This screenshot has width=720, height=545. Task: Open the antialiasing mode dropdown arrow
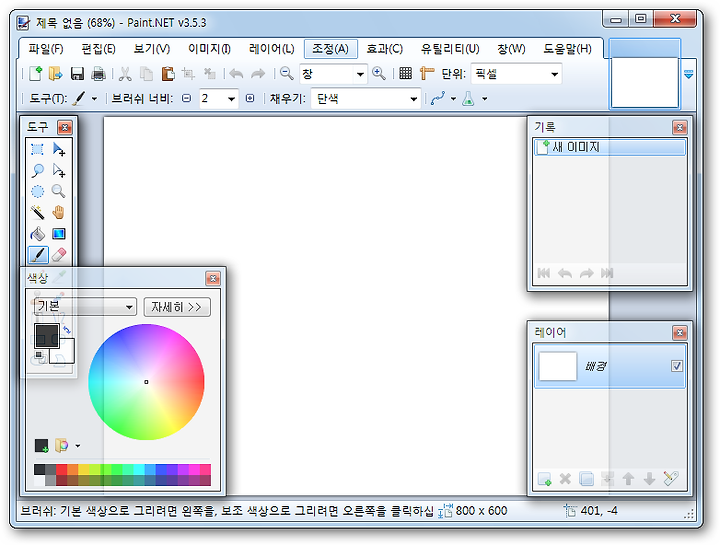click(453, 98)
